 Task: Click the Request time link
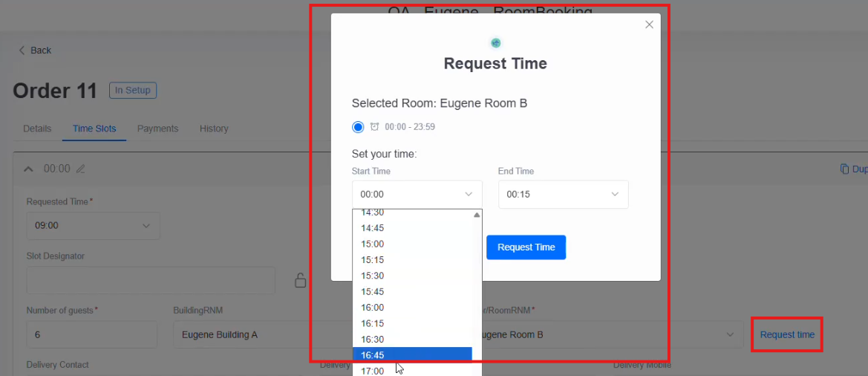click(x=787, y=334)
